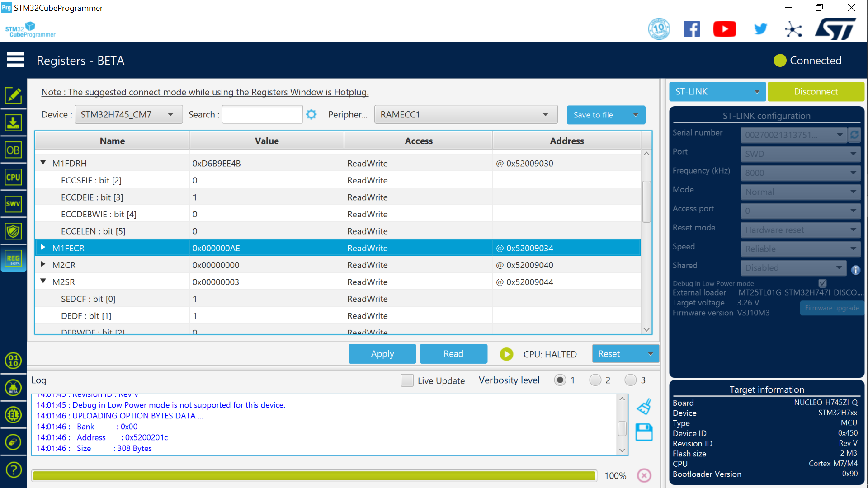Open the Security panel
Screen dimensions: 868x488
point(14,231)
